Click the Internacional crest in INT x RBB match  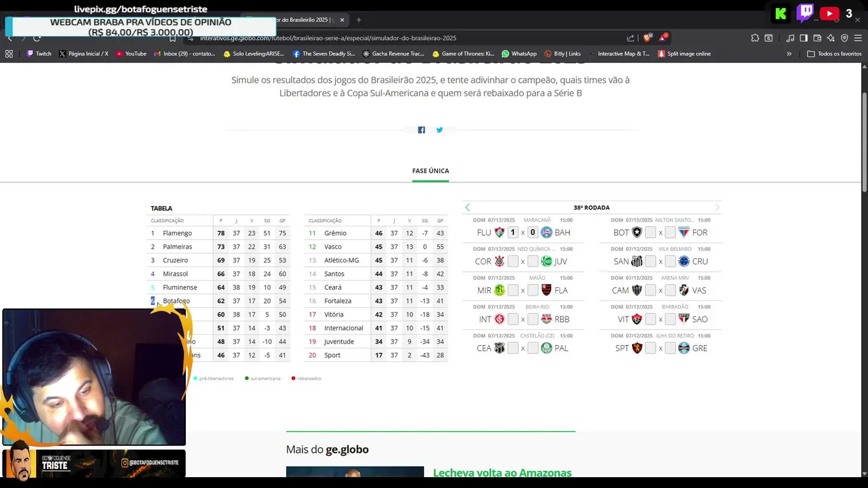(500, 319)
